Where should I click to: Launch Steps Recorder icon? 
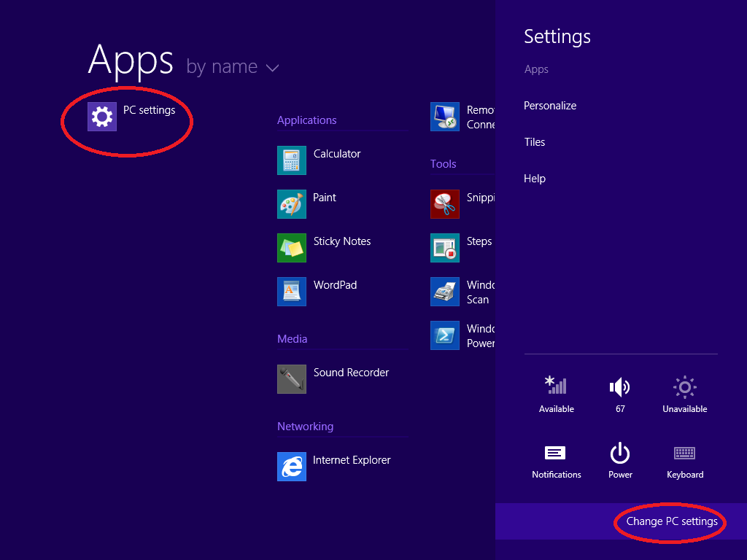445,248
